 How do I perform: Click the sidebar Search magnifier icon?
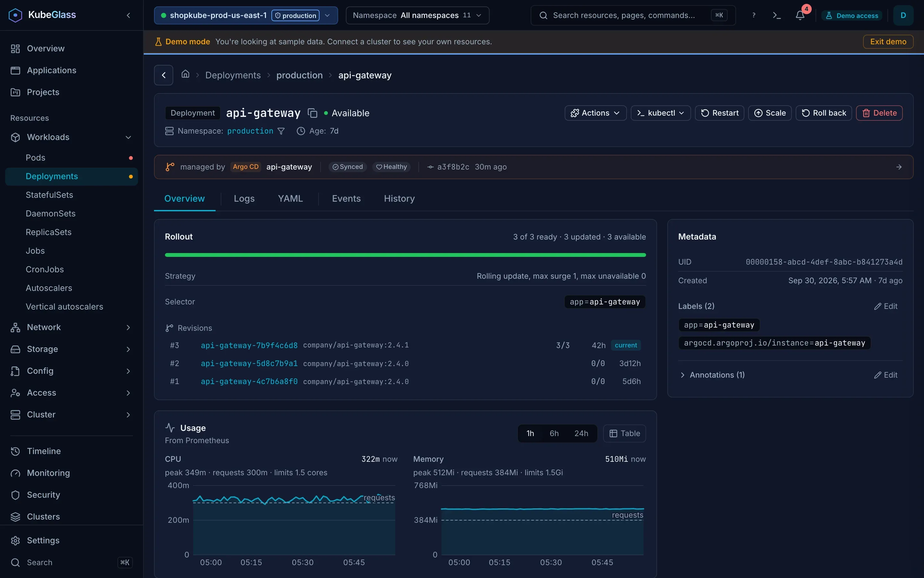(15, 562)
